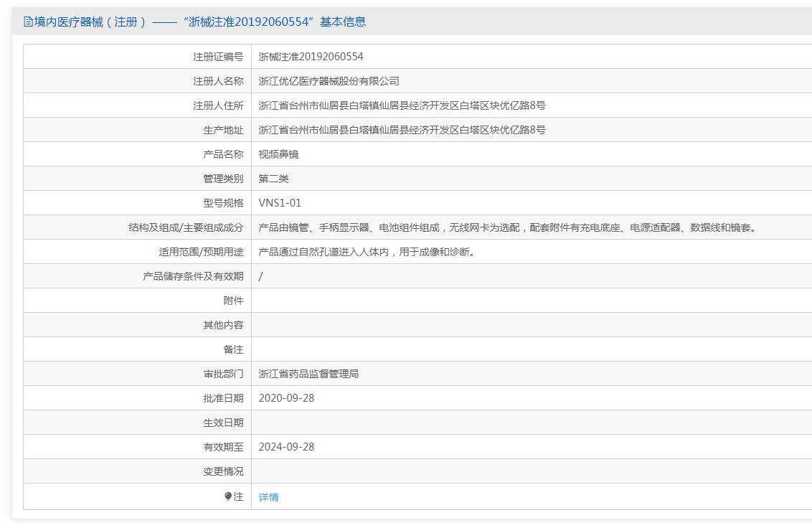Click the 管理类别 label
Image resolution: width=812 pixels, height=523 pixels.
coord(223,178)
